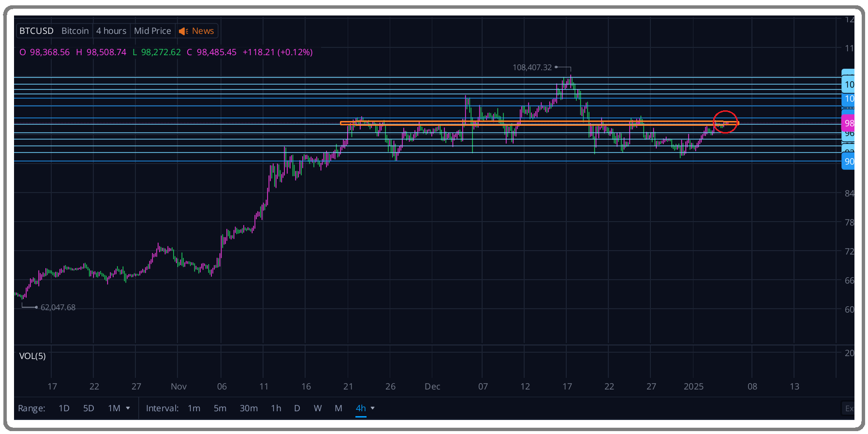Click the Mid Price label
Screen dimensions: 868x434
click(x=152, y=31)
